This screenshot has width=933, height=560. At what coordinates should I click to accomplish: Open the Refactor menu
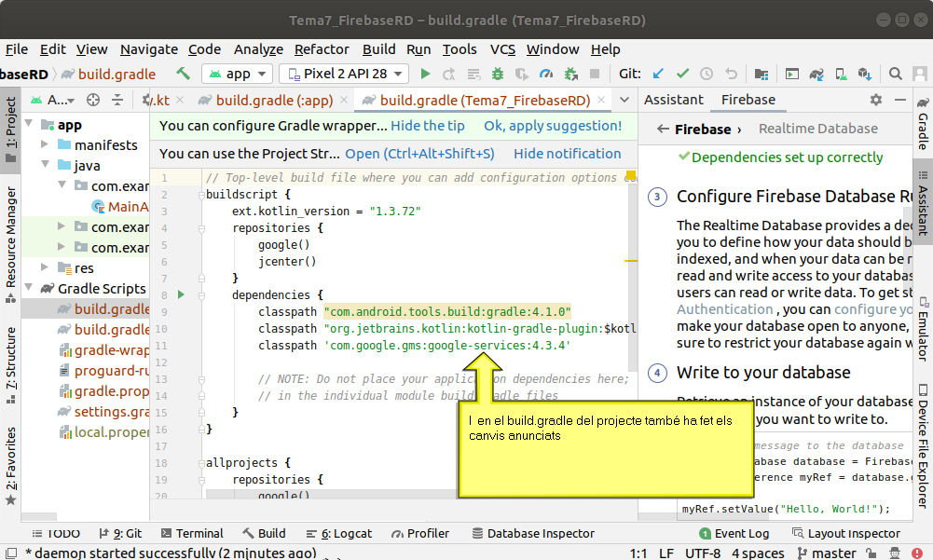tap(322, 49)
